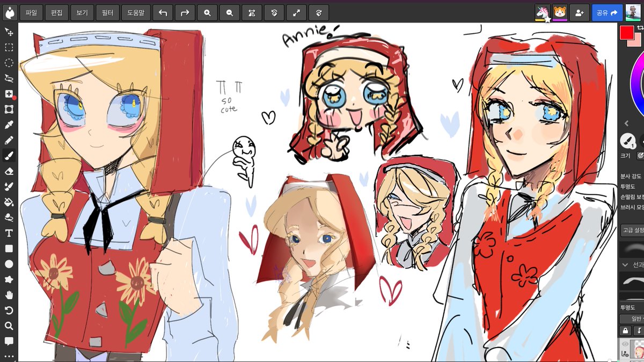This screenshot has width=644, height=362.
Task: Open the 보기 menu
Action: [x=83, y=13]
